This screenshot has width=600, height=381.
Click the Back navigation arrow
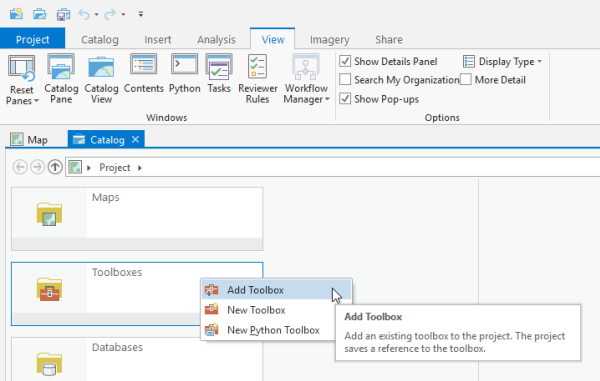point(20,167)
